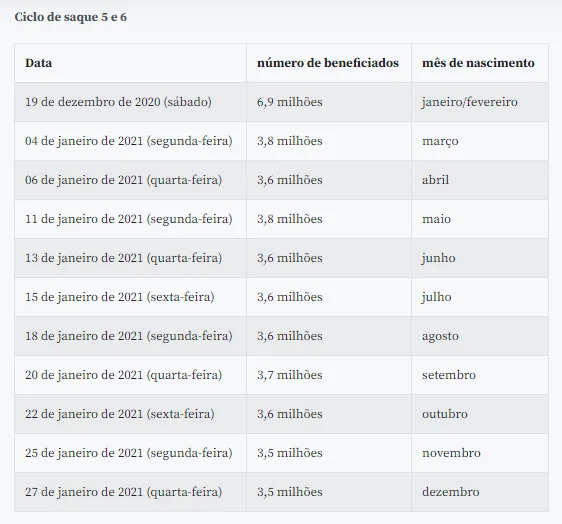This screenshot has height=524, width=562.
Task: Select the 'dezembro' birth month cell
Action: coord(480,492)
